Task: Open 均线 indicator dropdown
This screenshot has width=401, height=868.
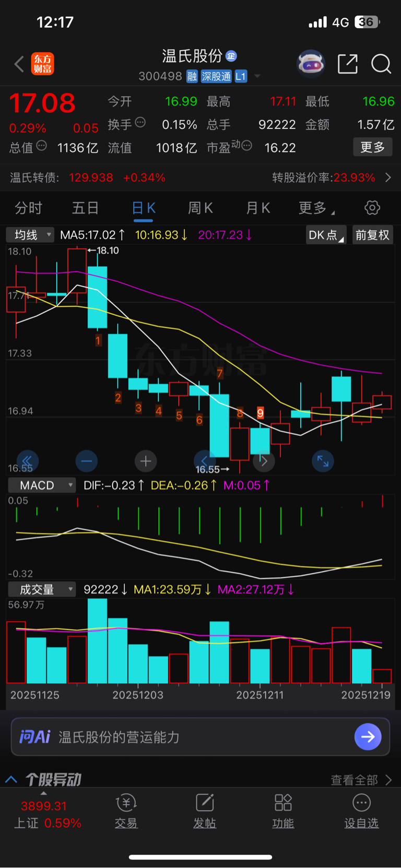Action: (x=30, y=235)
